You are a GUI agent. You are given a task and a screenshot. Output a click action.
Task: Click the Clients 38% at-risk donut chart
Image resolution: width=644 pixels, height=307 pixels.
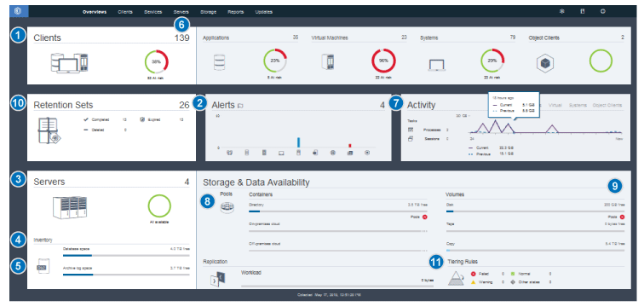(157, 62)
